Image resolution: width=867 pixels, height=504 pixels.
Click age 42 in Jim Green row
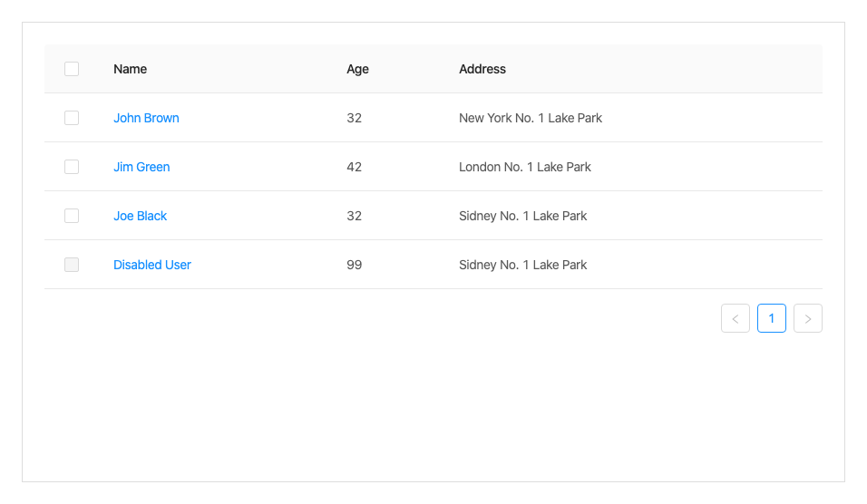tap(354, 167)
